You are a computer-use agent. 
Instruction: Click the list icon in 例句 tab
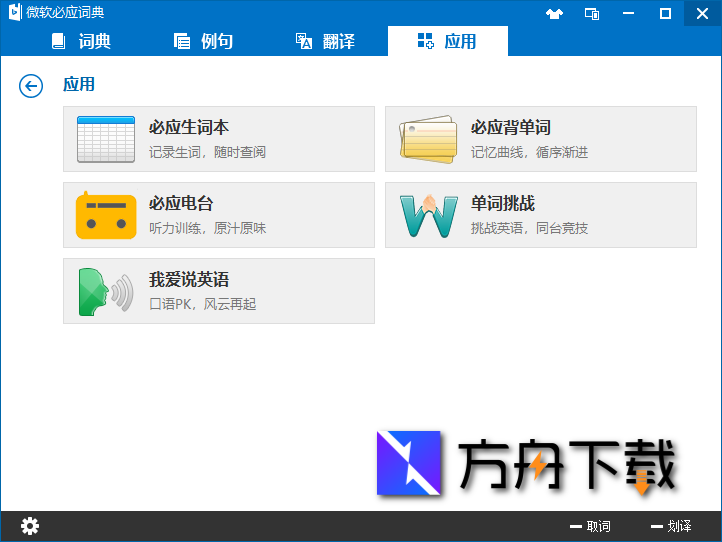[181, 41]
